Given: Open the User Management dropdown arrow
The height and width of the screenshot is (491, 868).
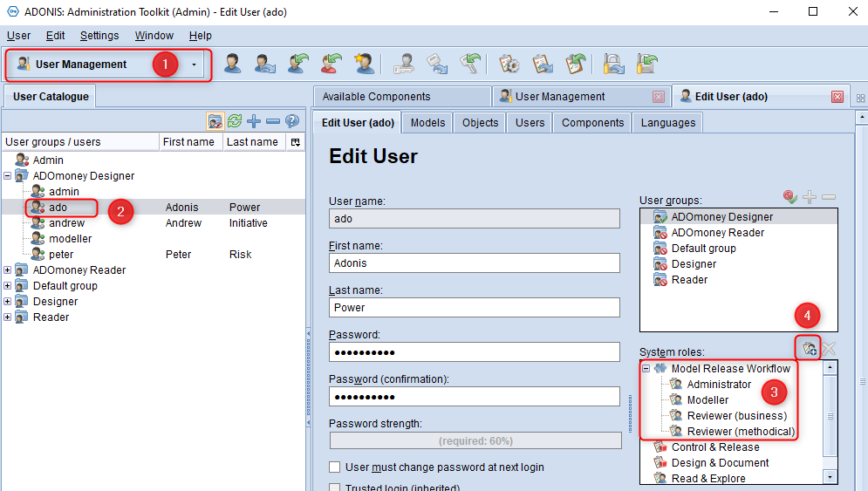Looking at the screenshot, I should (x=194, y=65).
